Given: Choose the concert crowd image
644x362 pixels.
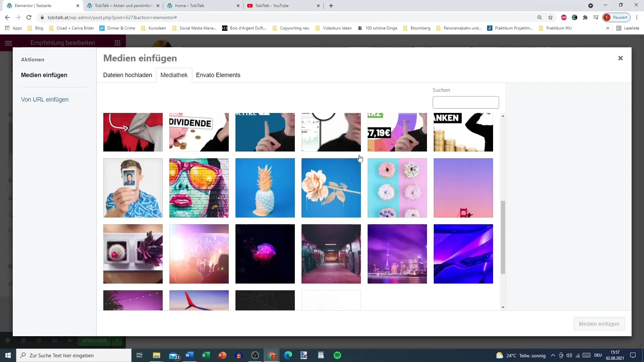Looking at the screenshot, I should click(199, 254).
